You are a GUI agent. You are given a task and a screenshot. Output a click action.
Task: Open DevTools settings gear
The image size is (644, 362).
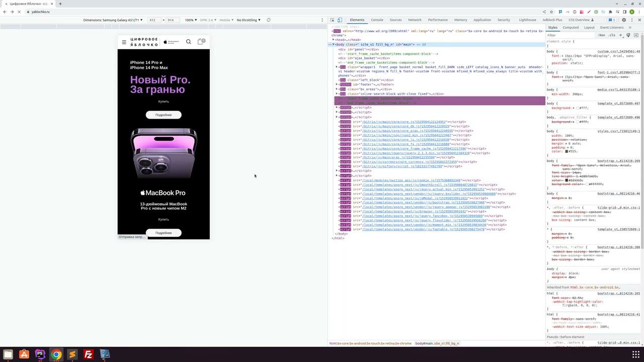point(624,20)
